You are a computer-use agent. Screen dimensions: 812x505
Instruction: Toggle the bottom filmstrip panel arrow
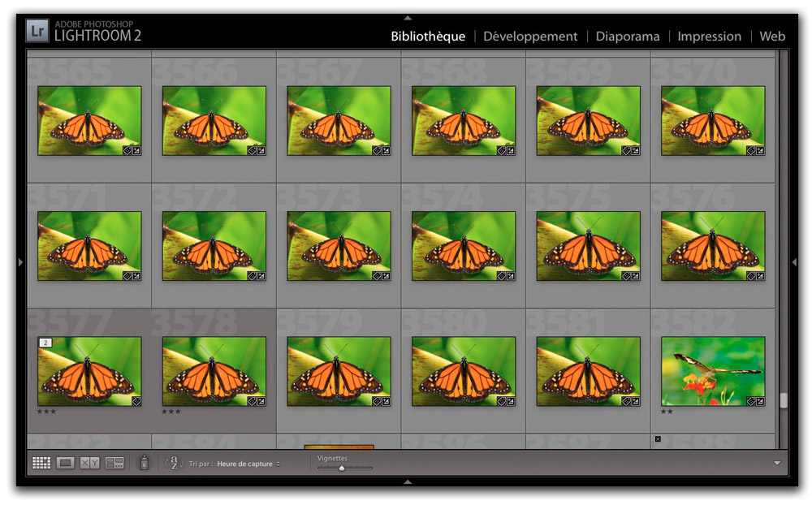point(408,481)
